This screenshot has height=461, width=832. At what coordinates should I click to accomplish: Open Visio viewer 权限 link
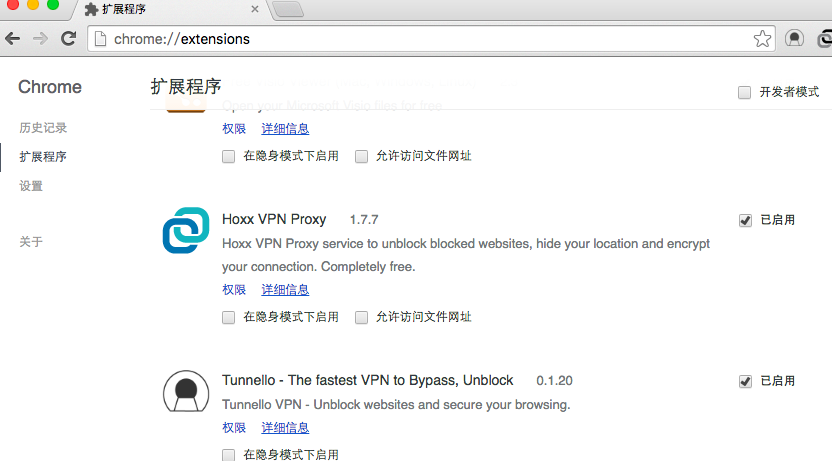(x=234, y=129)
